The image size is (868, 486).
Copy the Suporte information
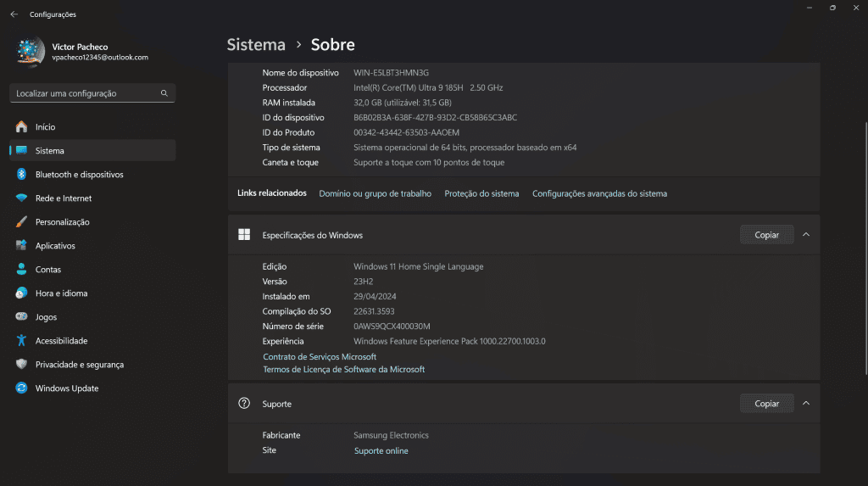coord(766,404)
